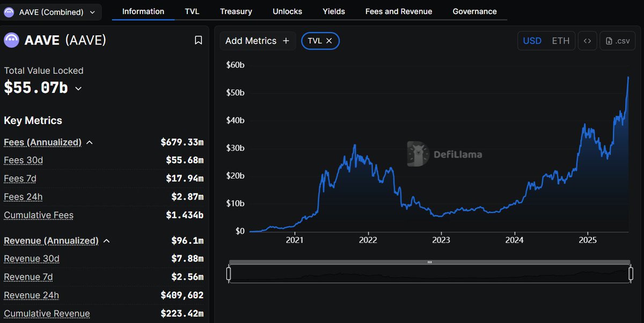The height and width of the screenshot is (323, 644).
Task: Collapse the Revenue (Annualized) section
Action: click(x=106, y=241)
